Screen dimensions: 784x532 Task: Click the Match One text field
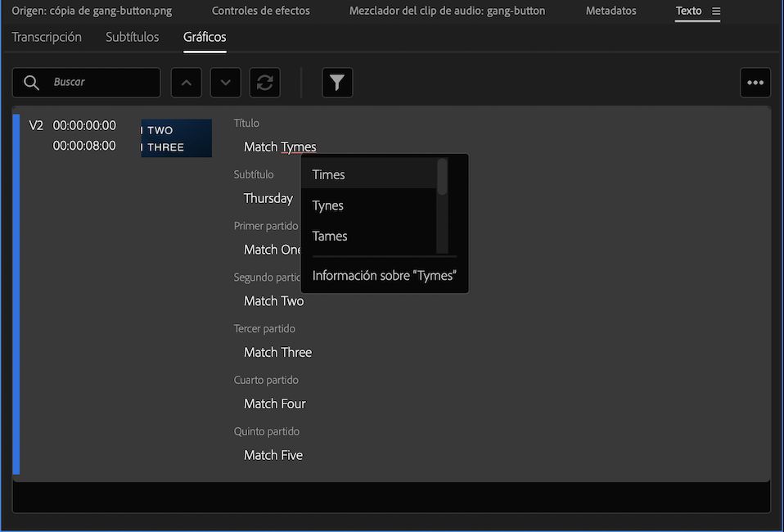click(272, 250)
